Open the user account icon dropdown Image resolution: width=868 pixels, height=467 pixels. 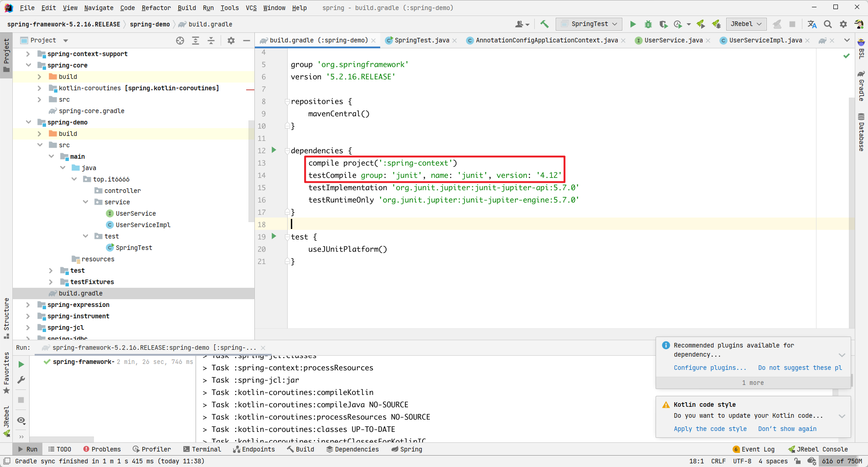[522, 24]
